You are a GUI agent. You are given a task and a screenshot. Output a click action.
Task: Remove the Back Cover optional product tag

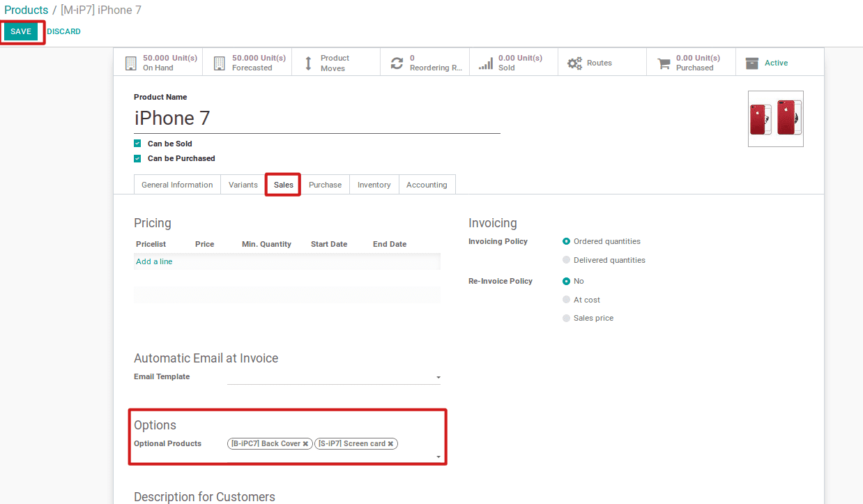tap(305, 444)
